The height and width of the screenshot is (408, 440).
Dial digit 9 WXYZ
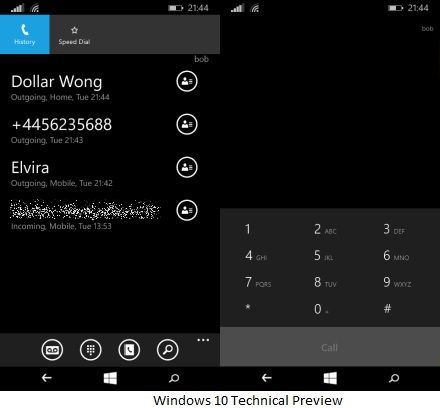coord(397,283)
